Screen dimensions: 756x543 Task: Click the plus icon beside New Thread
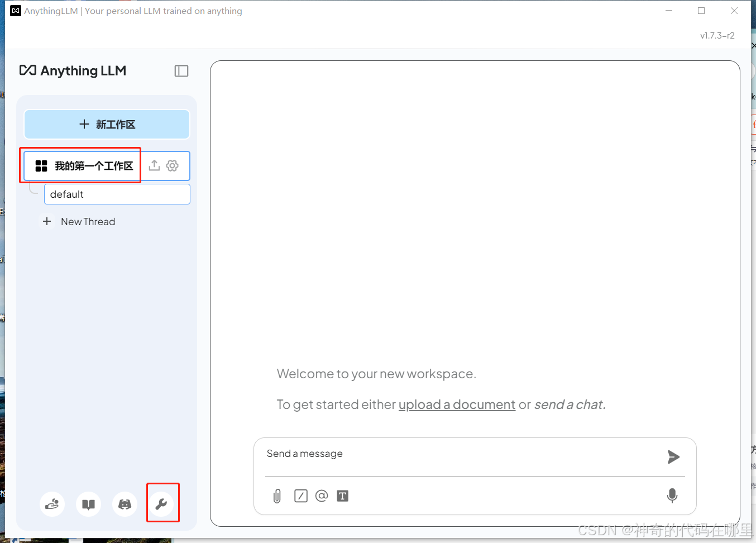click(x=47, y=222)
